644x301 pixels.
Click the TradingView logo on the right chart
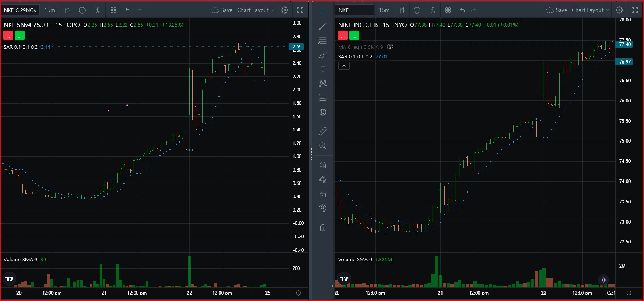coord(344,279)
